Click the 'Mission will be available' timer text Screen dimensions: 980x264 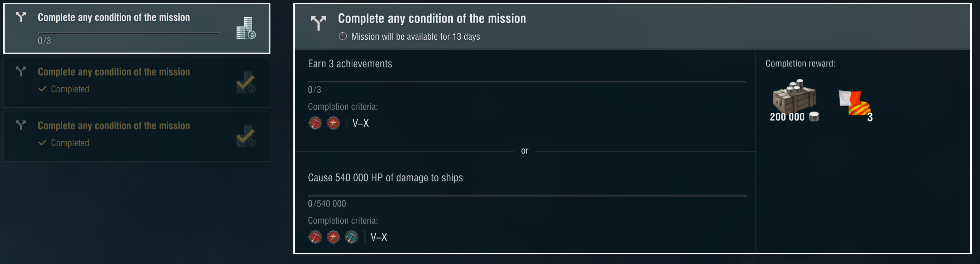[x=415, y=36]
